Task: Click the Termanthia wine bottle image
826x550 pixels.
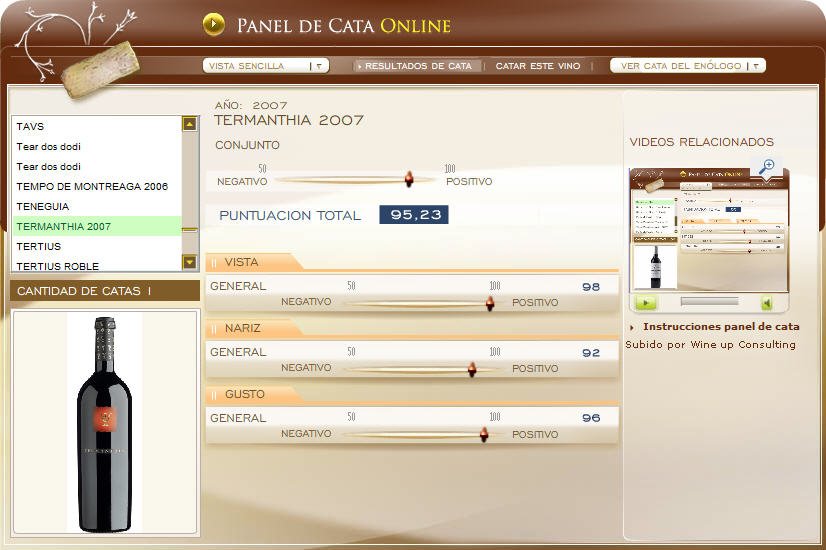Action: tap(104, 424)
